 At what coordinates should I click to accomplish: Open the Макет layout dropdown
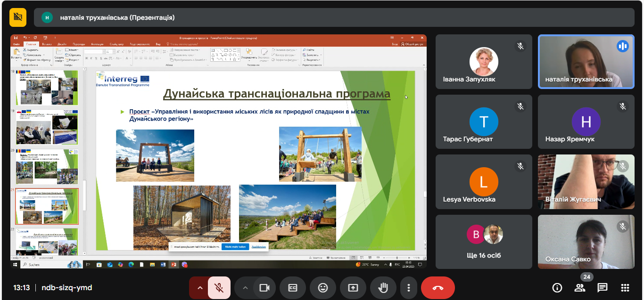72,49
